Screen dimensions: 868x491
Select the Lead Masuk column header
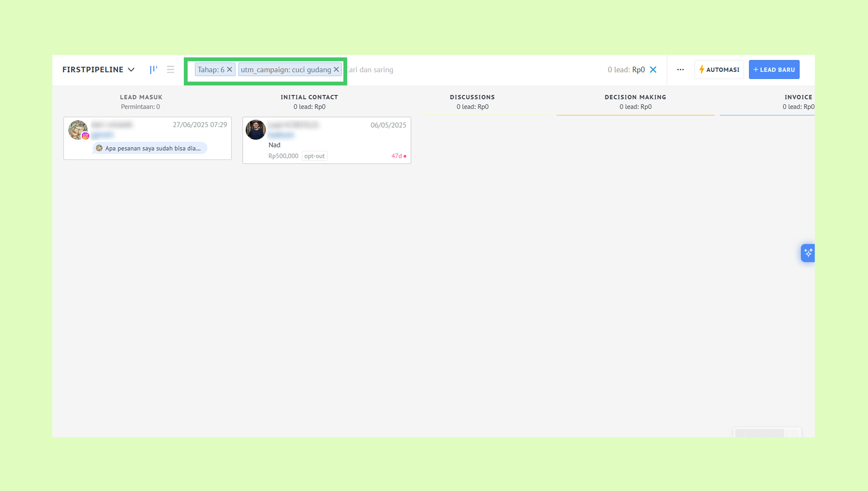(141, 97)
